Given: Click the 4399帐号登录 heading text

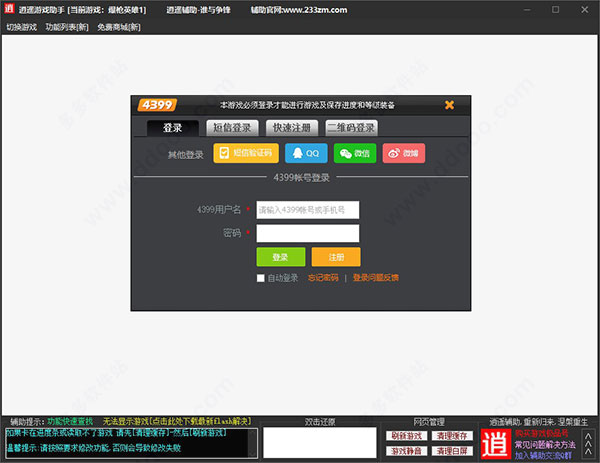Looking at the screenshot, I should [302, 178].
